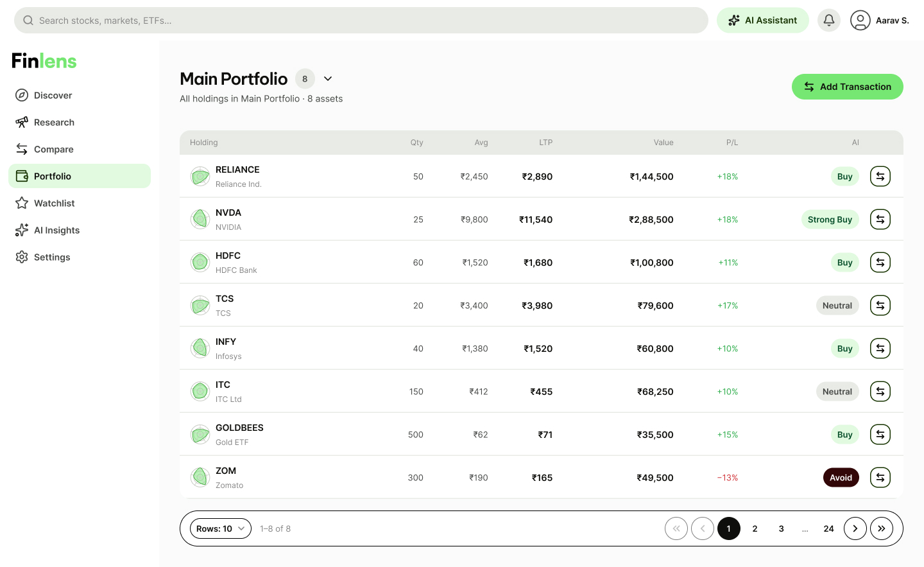
Task: Click the −13% P/L cell
Action: pos(728,477)
